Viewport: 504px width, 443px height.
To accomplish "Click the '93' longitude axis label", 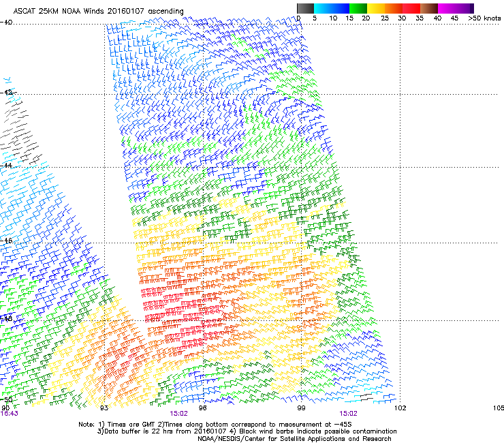I will tap(104, 408).
